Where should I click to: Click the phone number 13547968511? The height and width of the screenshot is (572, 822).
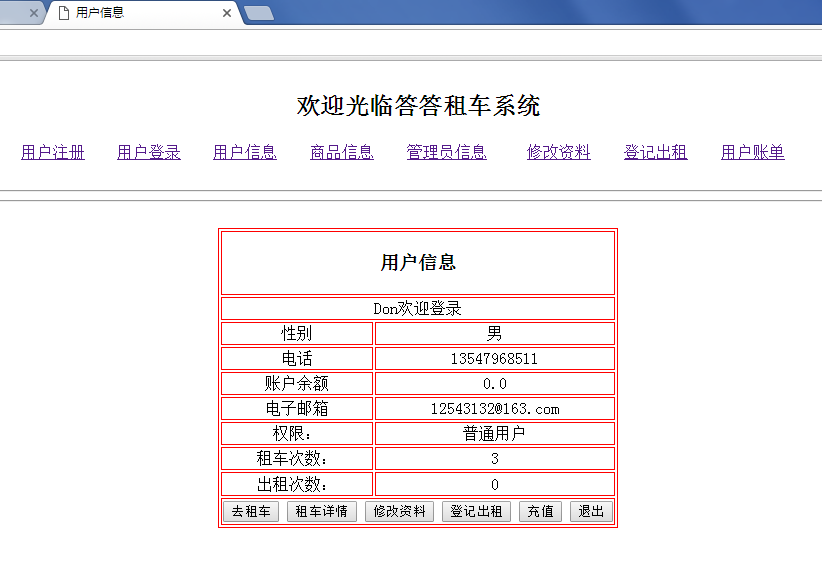[x=494, y=359]
